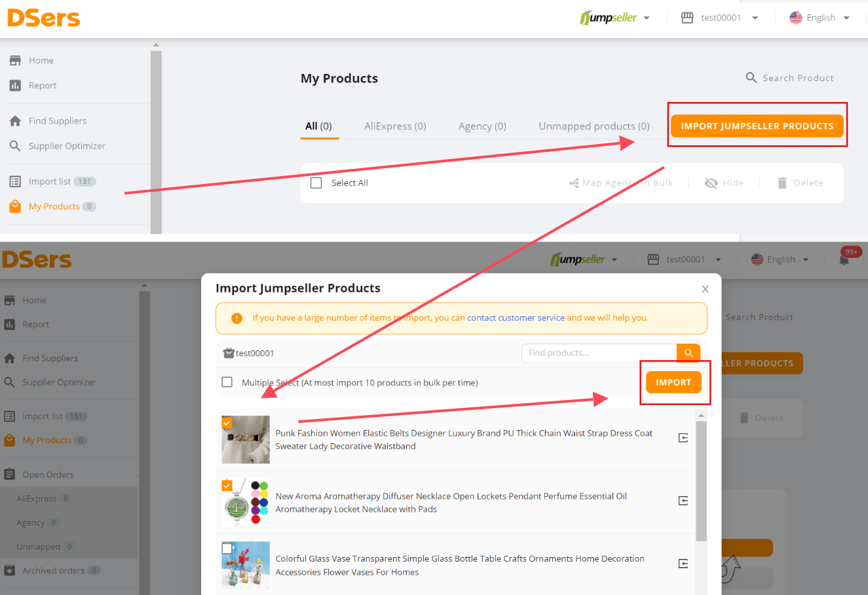Image resolution: width=868 pixels, height=595 pixels.
Task: Click the lower sidebar scrollbar up arrow
Action: [x=144, y=286]
